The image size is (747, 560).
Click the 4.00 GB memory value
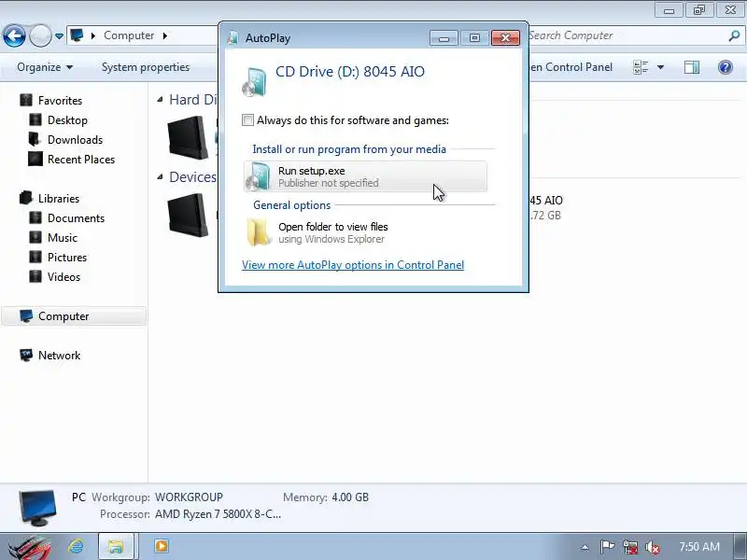(350, 497)
